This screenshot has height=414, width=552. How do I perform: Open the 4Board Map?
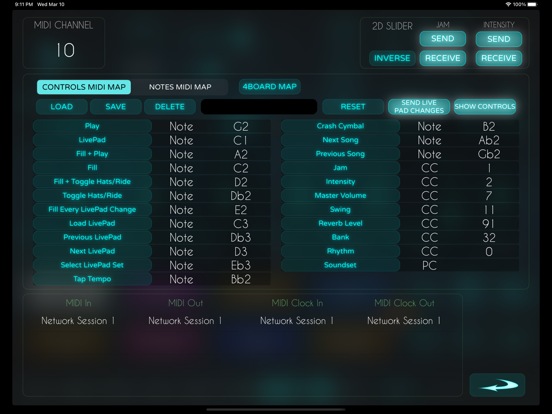tap(269, 87)
